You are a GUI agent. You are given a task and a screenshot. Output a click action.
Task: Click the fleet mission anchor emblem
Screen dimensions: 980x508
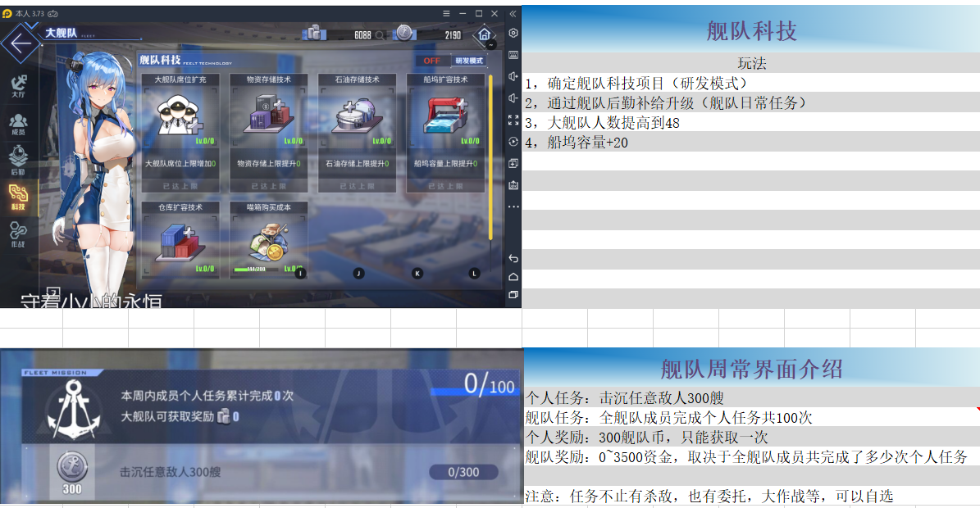tap(75, 410)
